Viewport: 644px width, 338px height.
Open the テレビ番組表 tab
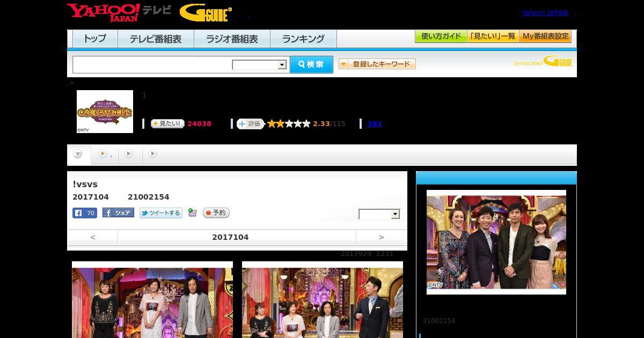point(156,39)
